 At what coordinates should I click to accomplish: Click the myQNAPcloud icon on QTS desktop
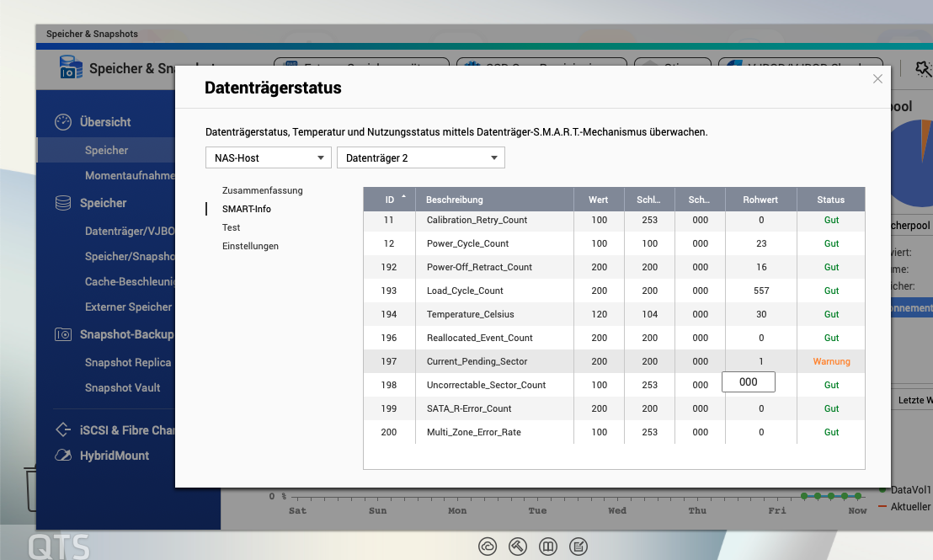488,547
